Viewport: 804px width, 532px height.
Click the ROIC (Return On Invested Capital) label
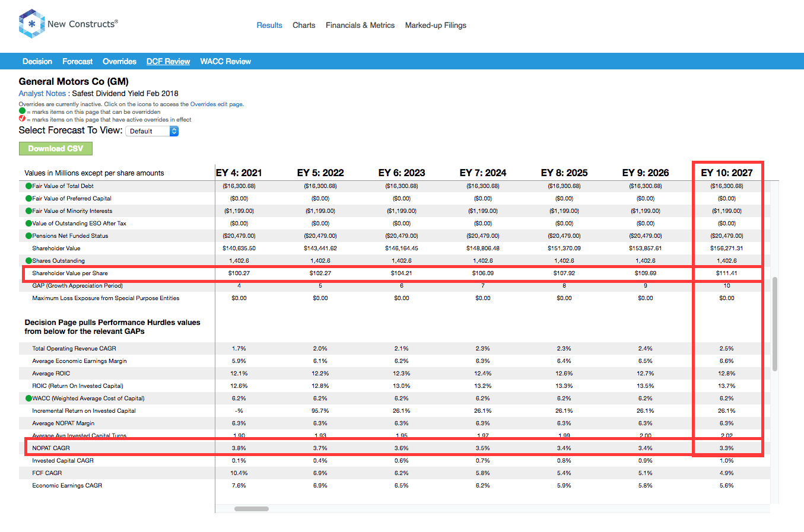[78, 386]
